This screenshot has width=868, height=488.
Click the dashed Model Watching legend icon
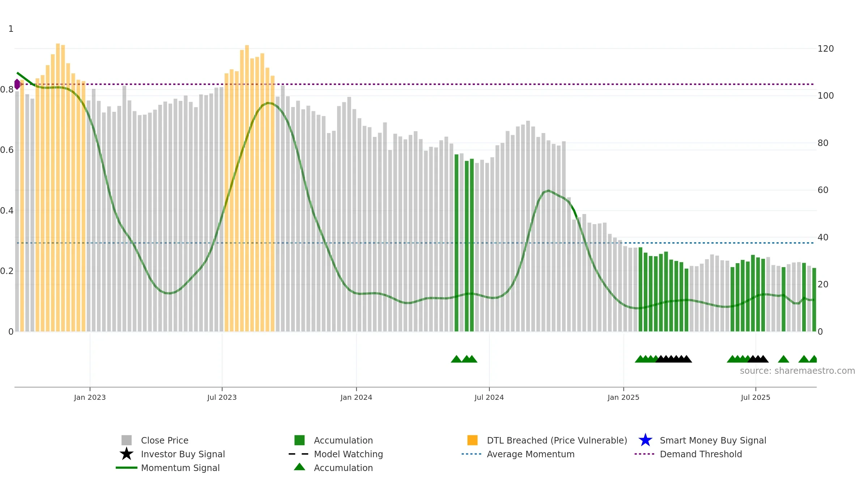pos(299,454)
